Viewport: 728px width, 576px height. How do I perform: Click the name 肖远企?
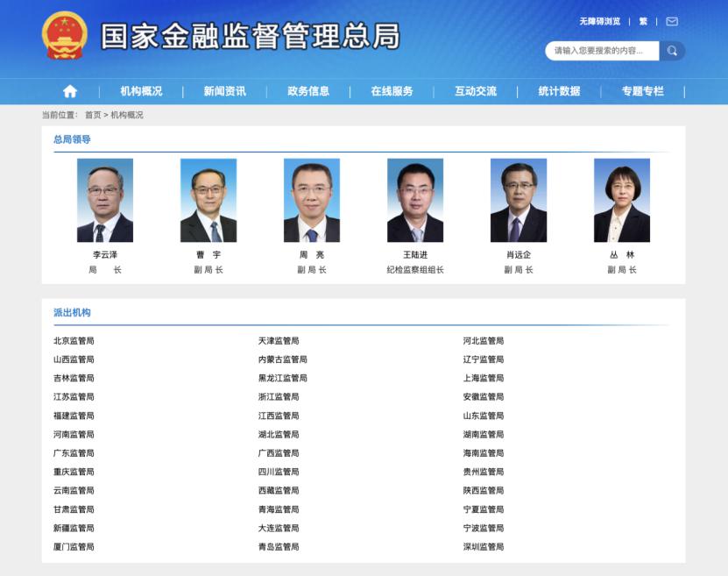pyautogui.click(x=519, y=254)
